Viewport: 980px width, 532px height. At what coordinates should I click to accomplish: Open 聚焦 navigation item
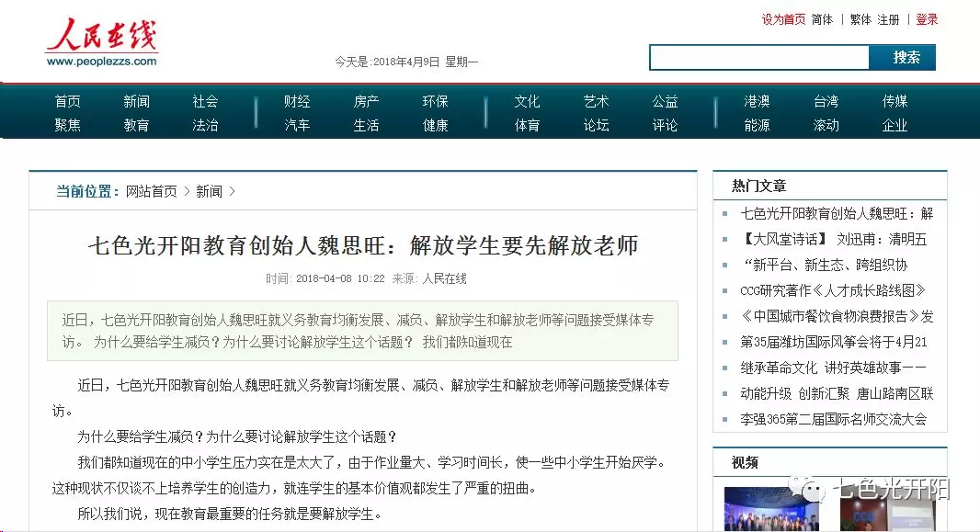67,125
